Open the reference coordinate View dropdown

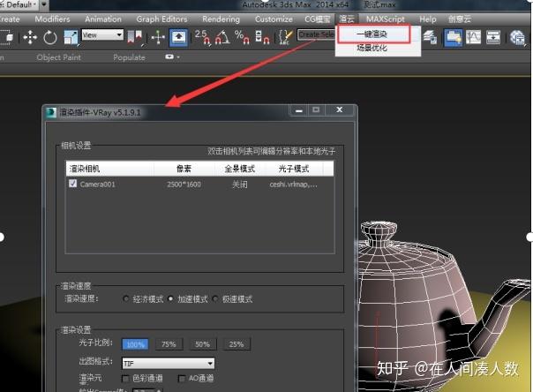102,35
